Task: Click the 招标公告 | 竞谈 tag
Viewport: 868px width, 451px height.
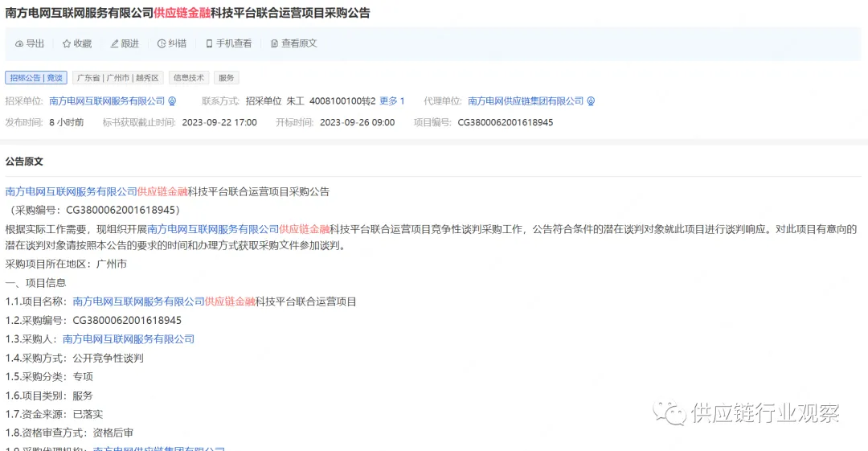Action: (x=36, y=77)
